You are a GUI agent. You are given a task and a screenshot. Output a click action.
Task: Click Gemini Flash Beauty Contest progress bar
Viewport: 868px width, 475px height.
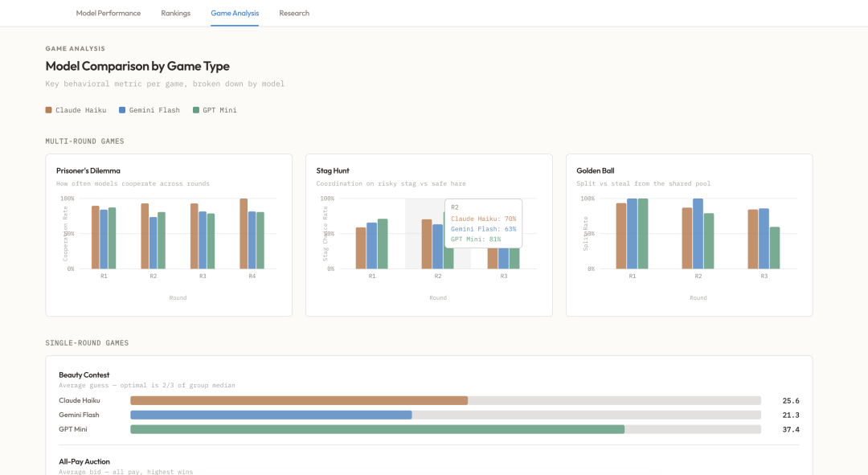445,415
